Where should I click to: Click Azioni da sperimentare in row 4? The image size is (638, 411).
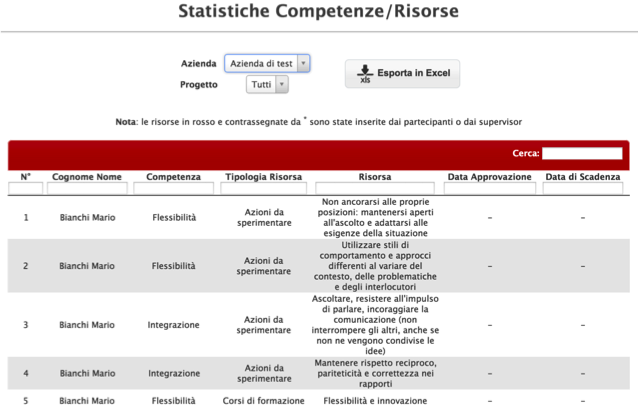click(264, 374)
